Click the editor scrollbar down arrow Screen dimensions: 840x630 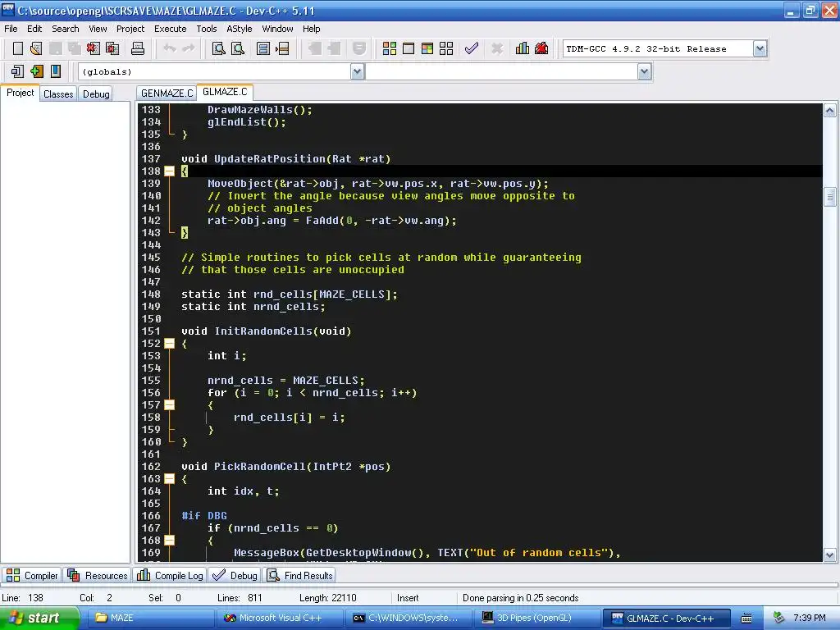pos(830,555)
